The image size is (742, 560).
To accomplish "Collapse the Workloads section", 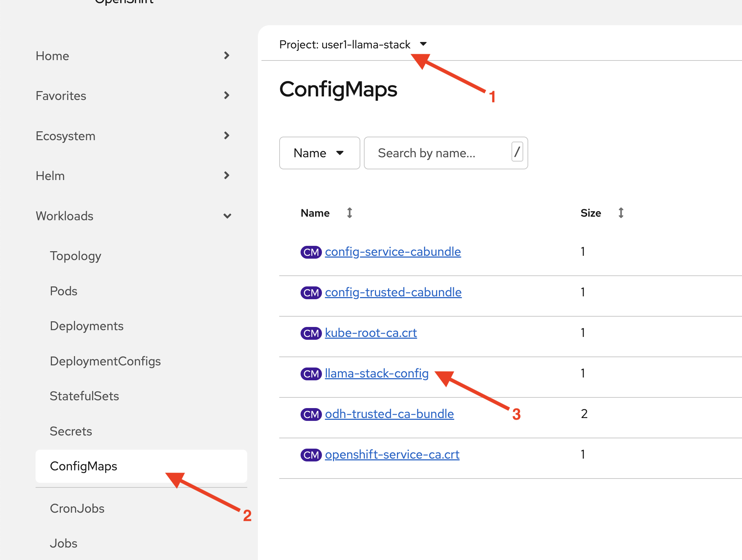I will (x=227, y=216).
